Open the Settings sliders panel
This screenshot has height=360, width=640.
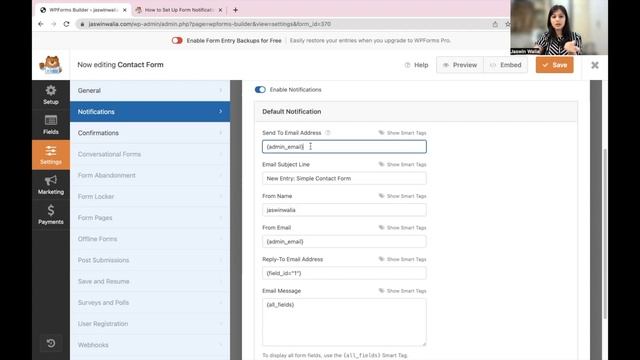[x=51, y=155]
